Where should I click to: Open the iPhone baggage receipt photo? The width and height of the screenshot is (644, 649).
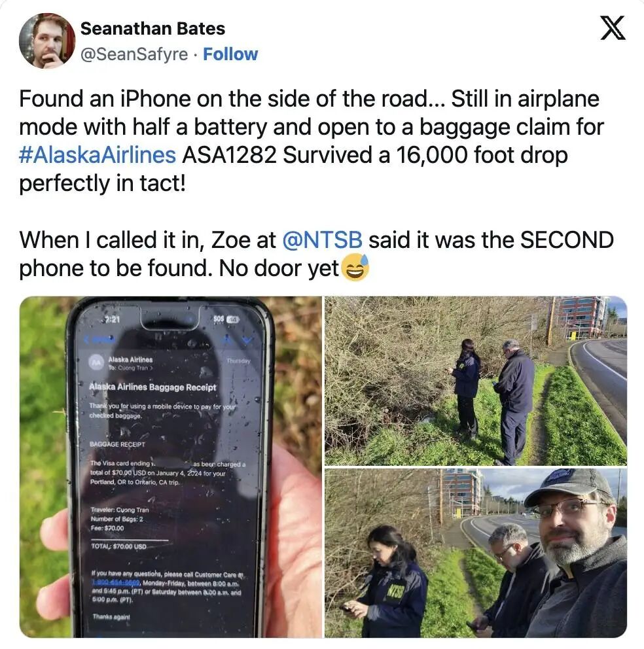click(x=171, y=467)
